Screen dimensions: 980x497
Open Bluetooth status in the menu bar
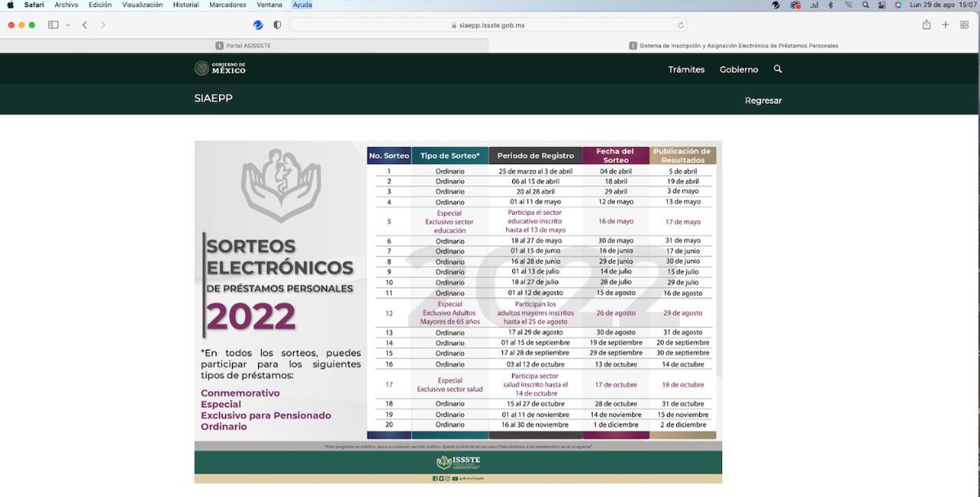point(831,5)
